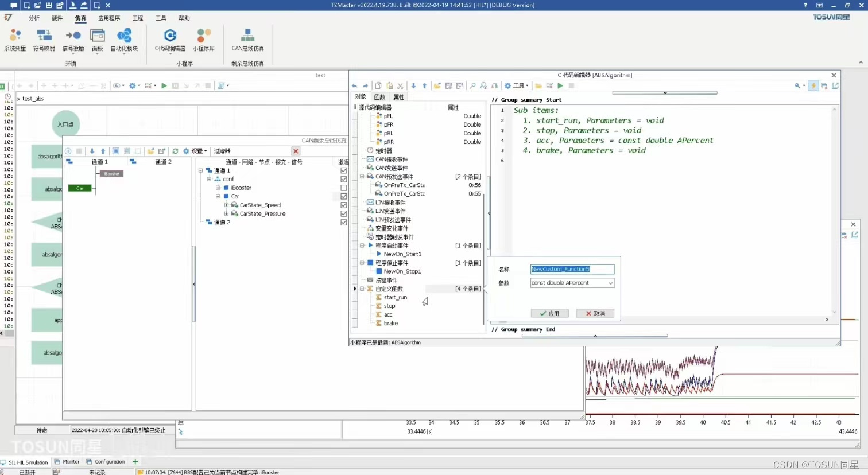Select NewOn_Start1 in the object tree
Viewport: 868px width, 475px height.
[x=402, y=254]
